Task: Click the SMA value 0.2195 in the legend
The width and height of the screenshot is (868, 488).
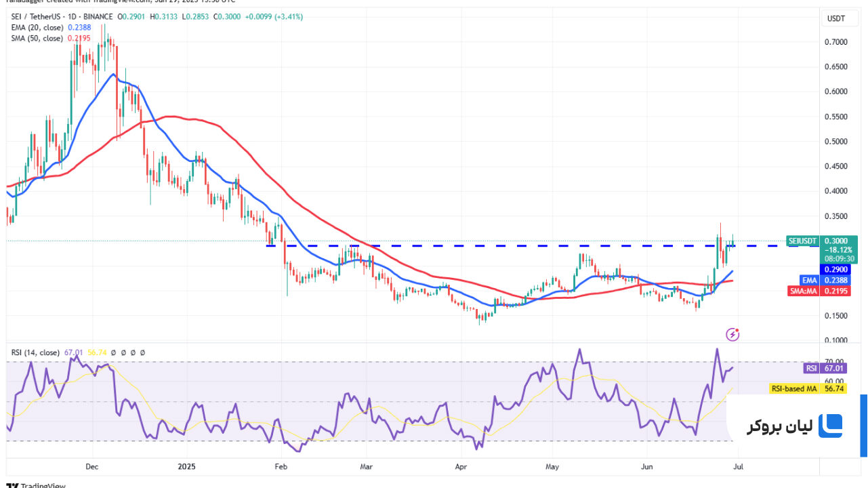Action: 79,38
